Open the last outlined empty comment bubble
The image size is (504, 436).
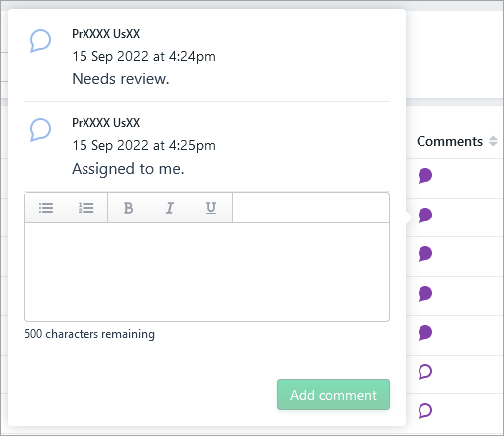pos(425,411)
